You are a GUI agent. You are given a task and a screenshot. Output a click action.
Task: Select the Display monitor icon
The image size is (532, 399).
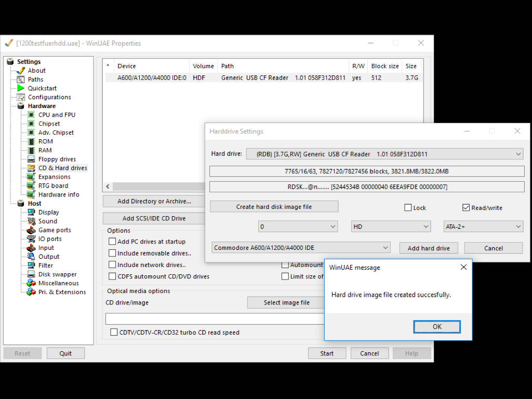pyautogui.click(x=31, y=212)
